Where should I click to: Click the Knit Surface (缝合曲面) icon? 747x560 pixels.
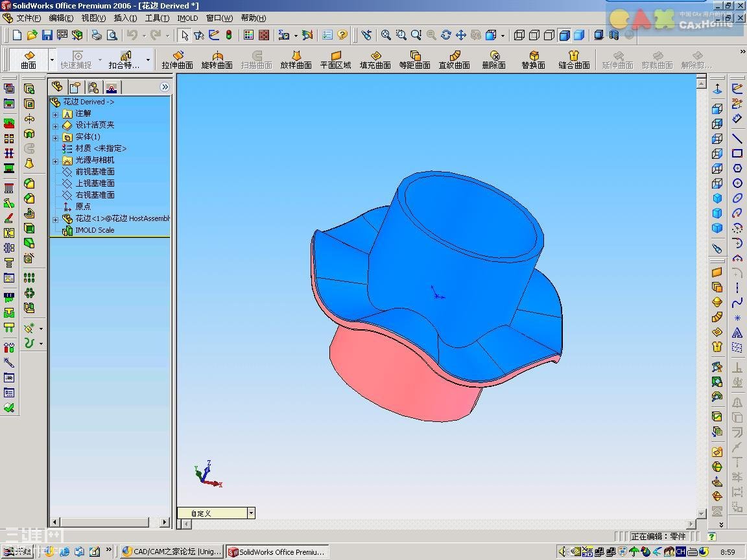click(x=574, y=60)
